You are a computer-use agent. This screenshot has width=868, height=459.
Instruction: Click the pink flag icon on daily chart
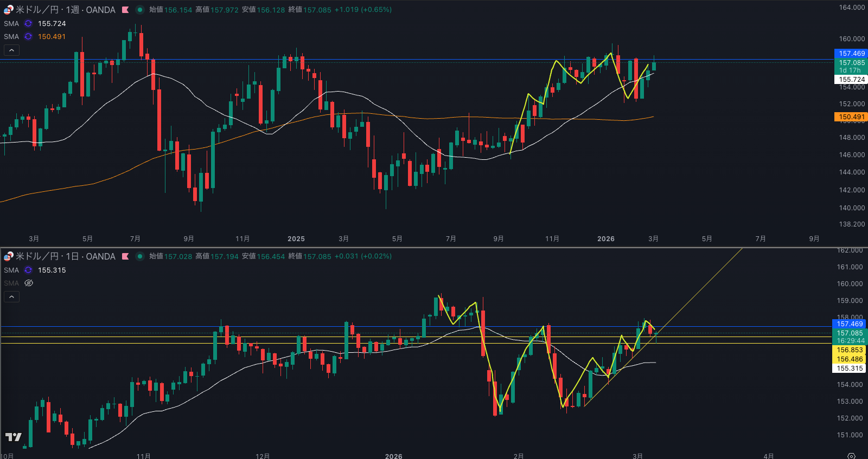(x=125, y=256)
